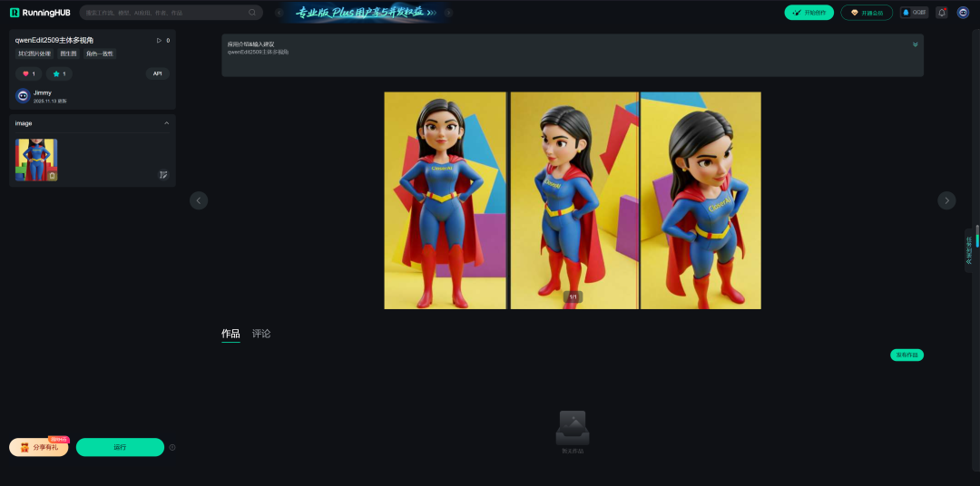Viewport: 980px width, 486px height.
Task: Switch to the 评论 tab
Action: tap(261, 334)
